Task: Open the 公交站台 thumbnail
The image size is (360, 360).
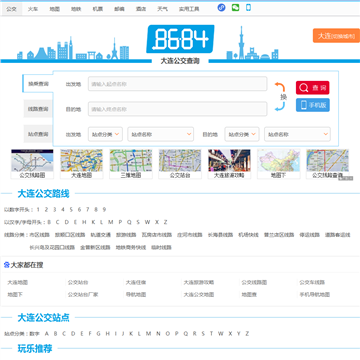Action: pyautogui.click(x=180, y=164)
